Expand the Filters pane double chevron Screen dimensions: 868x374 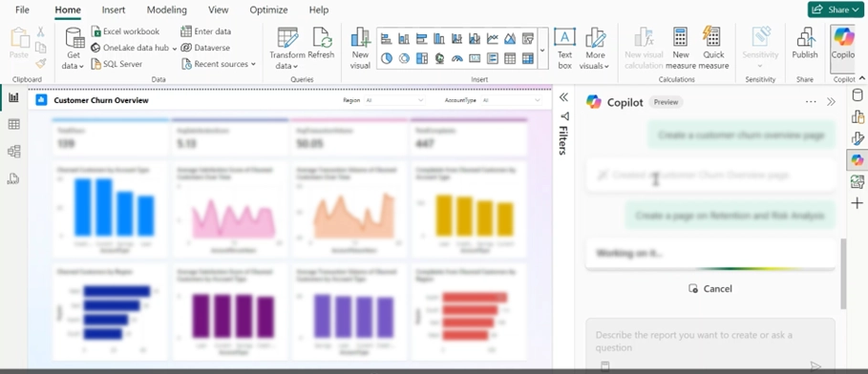tap(563, 97)
